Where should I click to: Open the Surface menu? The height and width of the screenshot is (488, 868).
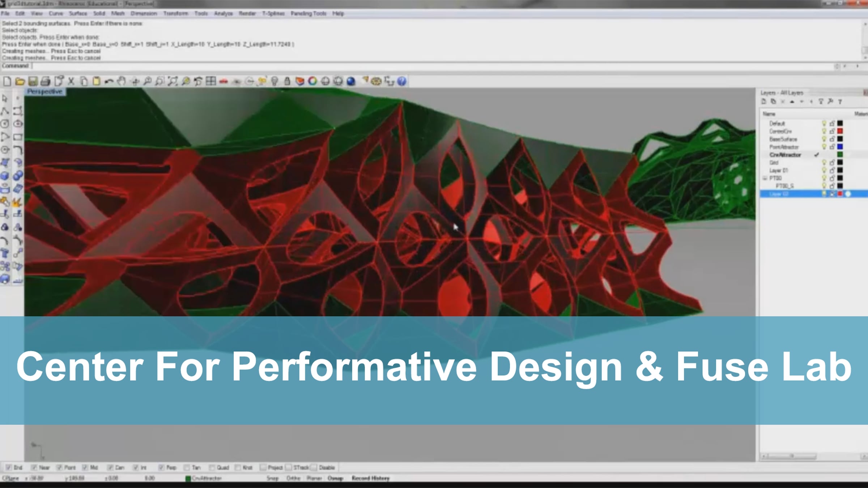point(78,13)
